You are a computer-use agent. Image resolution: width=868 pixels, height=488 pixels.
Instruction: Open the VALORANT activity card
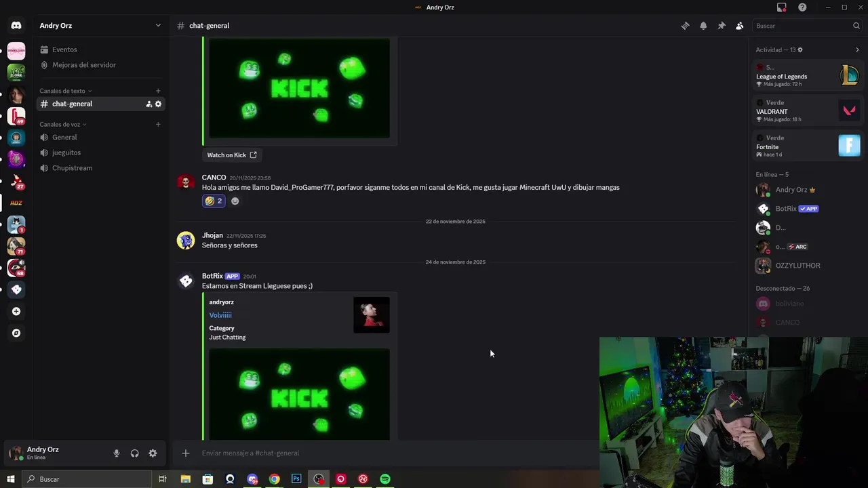[808, 110]
